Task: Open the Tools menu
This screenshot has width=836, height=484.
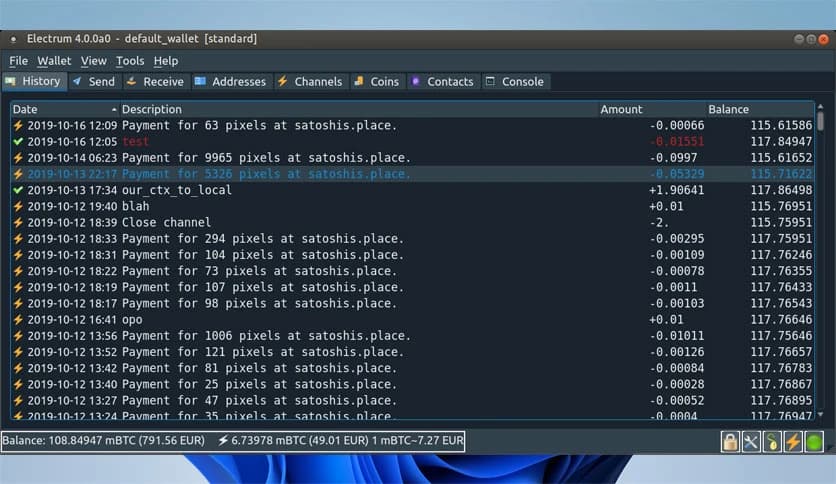Action: coord(130,61)
